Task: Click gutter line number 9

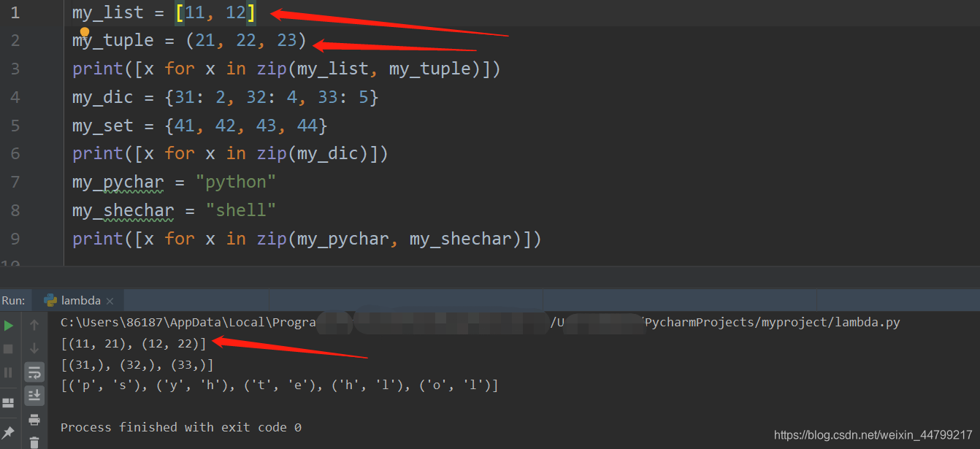Action: point(15,239)
